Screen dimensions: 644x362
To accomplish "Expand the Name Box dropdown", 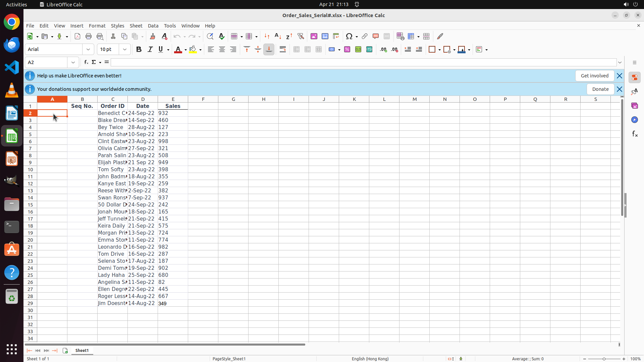I will 73,62.
